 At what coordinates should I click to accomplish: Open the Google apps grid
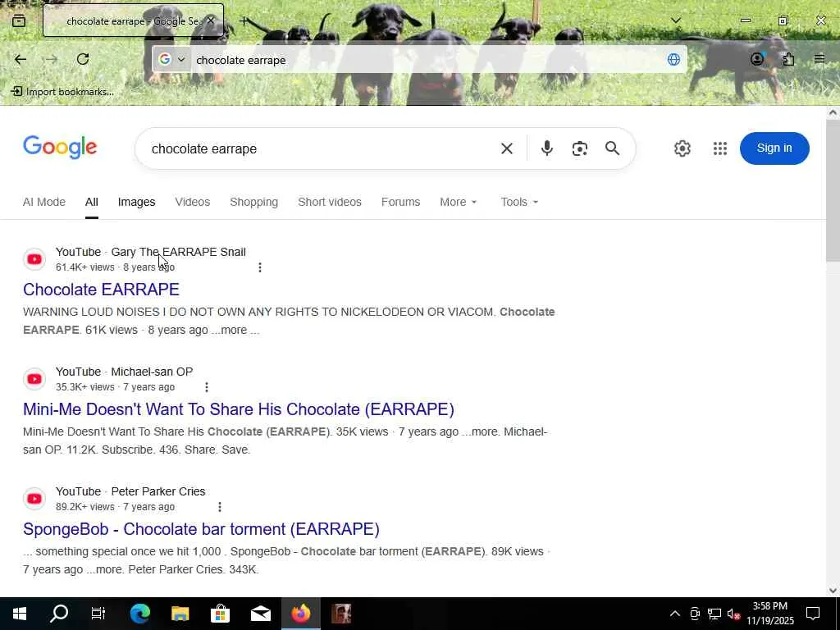pos(720,148)
